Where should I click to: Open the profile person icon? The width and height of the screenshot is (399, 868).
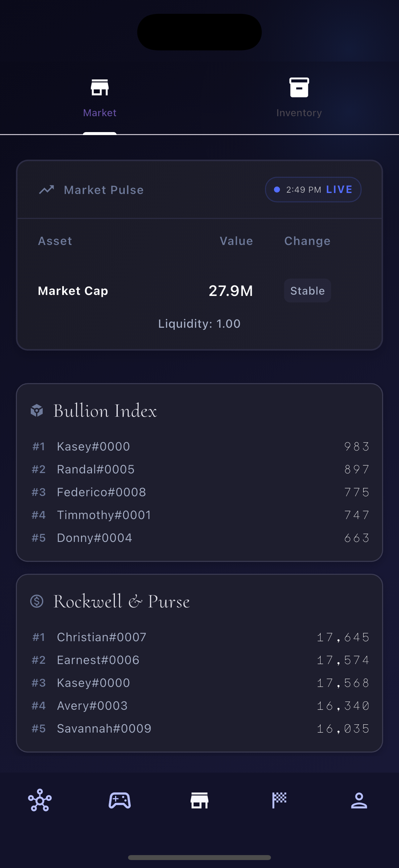point(359,800)
